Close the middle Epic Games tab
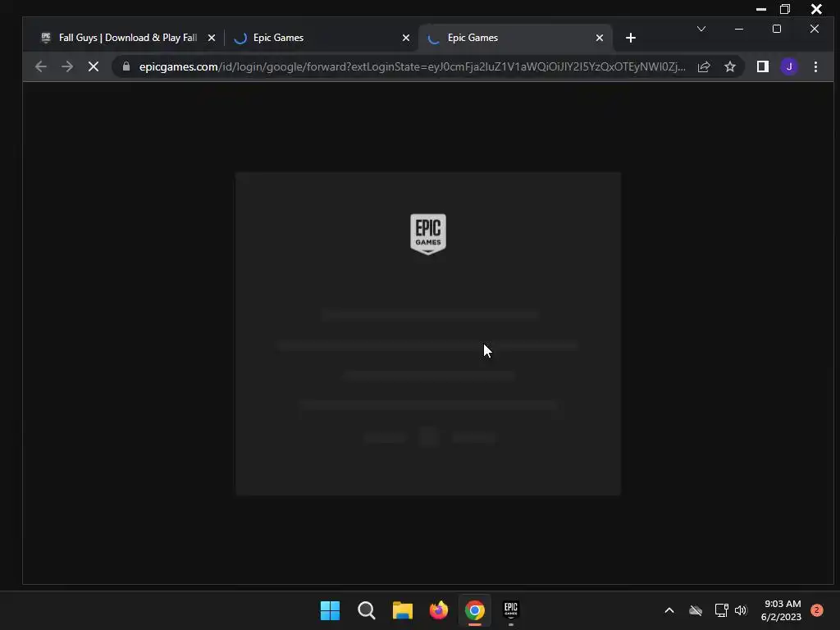This screenshot has height=630, width=840. 406,38
